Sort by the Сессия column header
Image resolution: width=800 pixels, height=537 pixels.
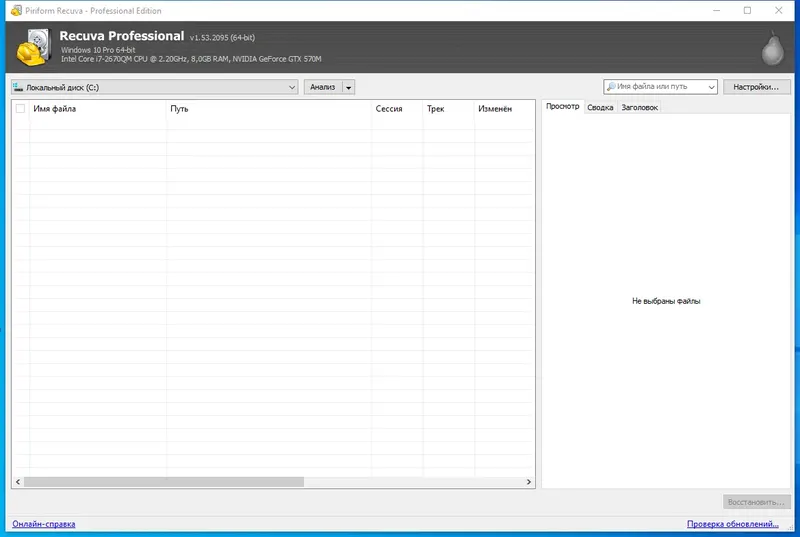397,109
